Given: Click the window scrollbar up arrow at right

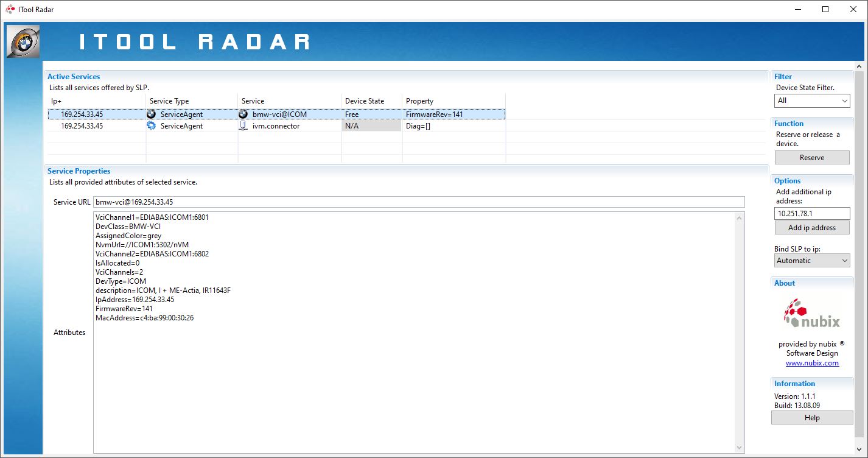Looking at the screenshot, I should (x=859, y=66).
